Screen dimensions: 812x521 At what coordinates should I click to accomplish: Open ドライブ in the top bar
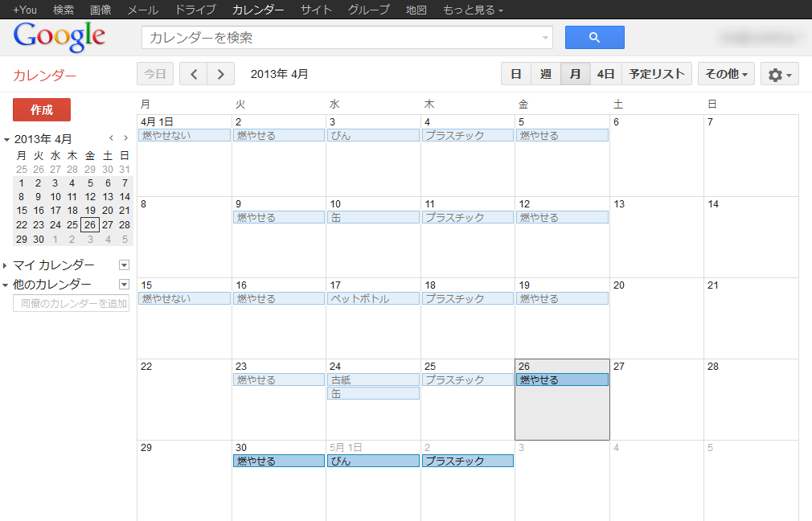[195, 10]
